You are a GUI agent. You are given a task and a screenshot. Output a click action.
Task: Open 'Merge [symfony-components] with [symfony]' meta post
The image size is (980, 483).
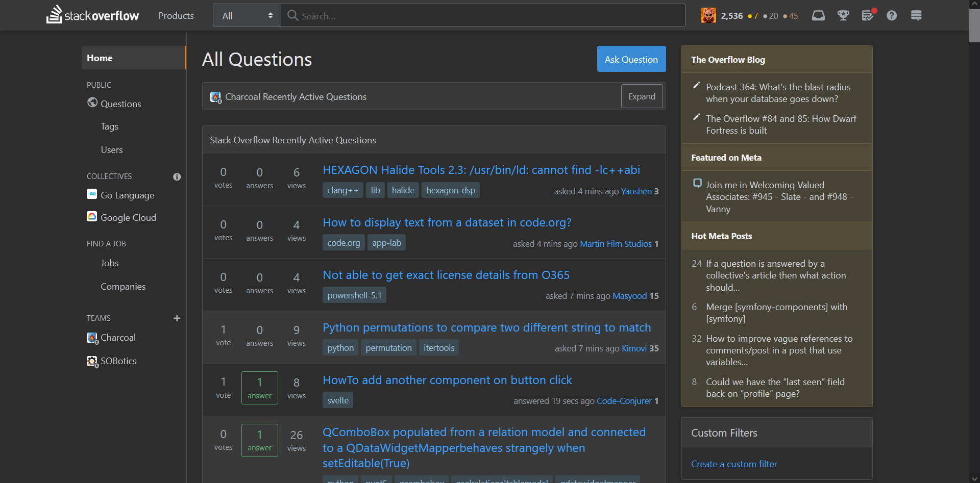point(776,313)
